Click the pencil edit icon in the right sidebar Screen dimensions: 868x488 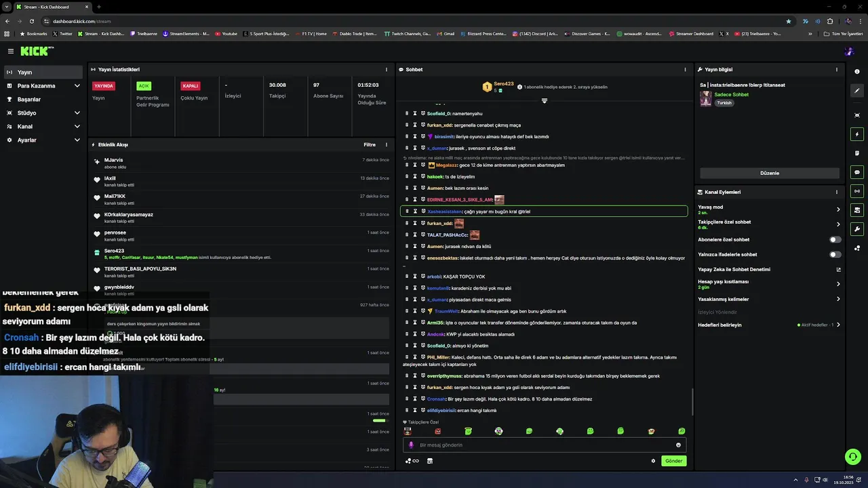click(857, 91)
